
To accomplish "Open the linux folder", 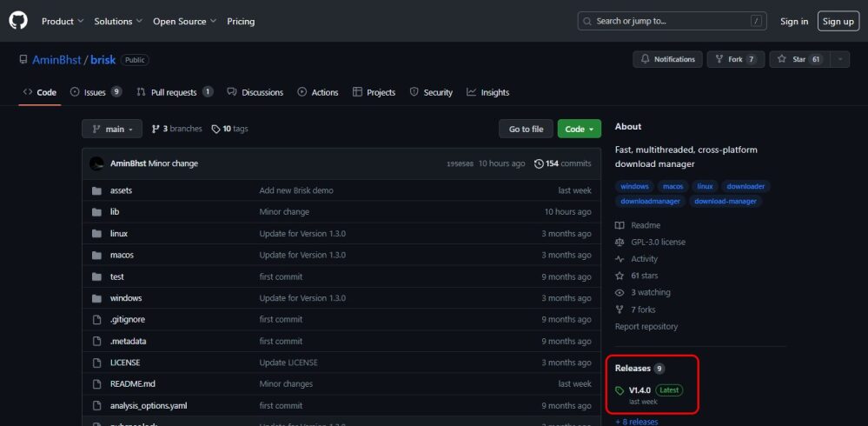I will click(x=119, y=234).
